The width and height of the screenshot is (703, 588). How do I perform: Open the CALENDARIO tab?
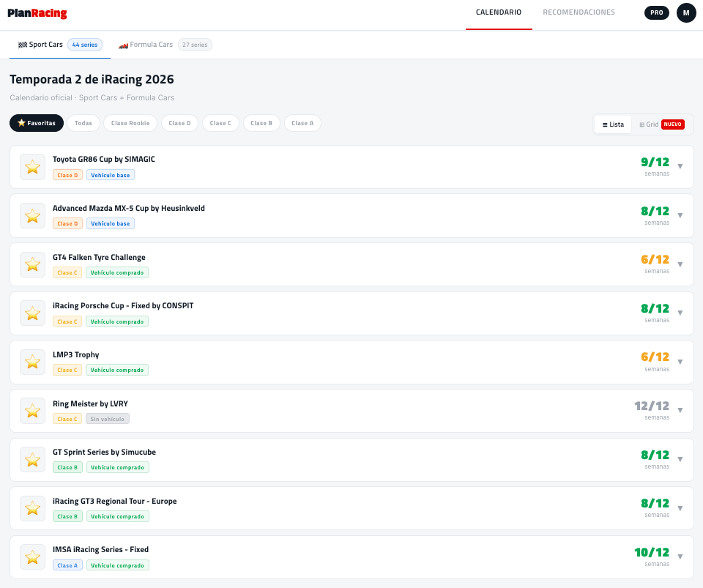click(499, 12)
